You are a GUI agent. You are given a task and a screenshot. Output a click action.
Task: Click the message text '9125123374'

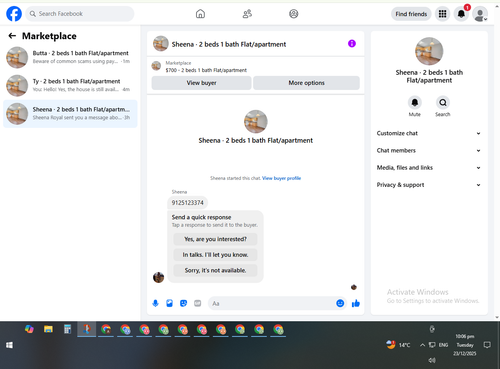tap(187, 203)
